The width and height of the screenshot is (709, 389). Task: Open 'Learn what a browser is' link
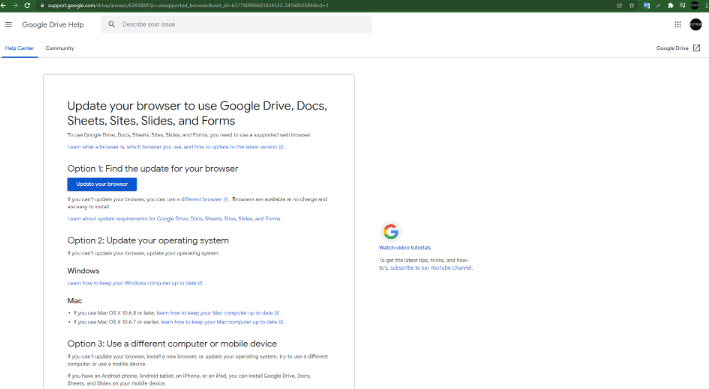[x=176, y=147]
